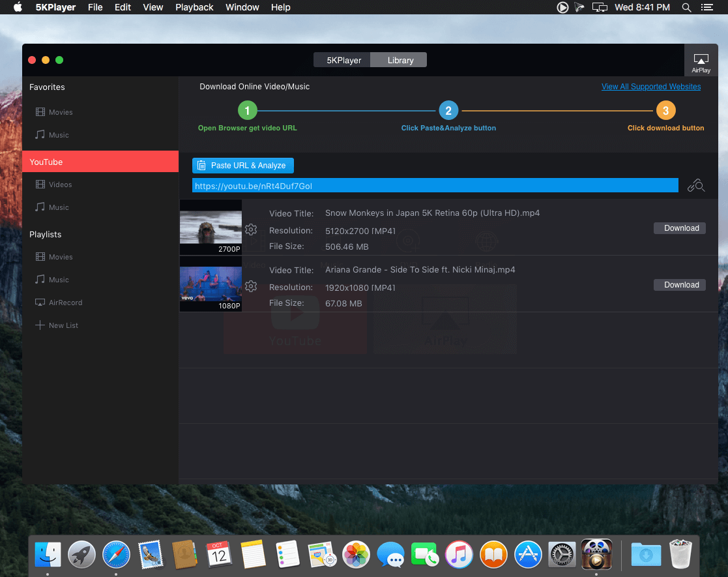
Task: Open iBooks in the Dock
Action: click(x=493, y=554)
